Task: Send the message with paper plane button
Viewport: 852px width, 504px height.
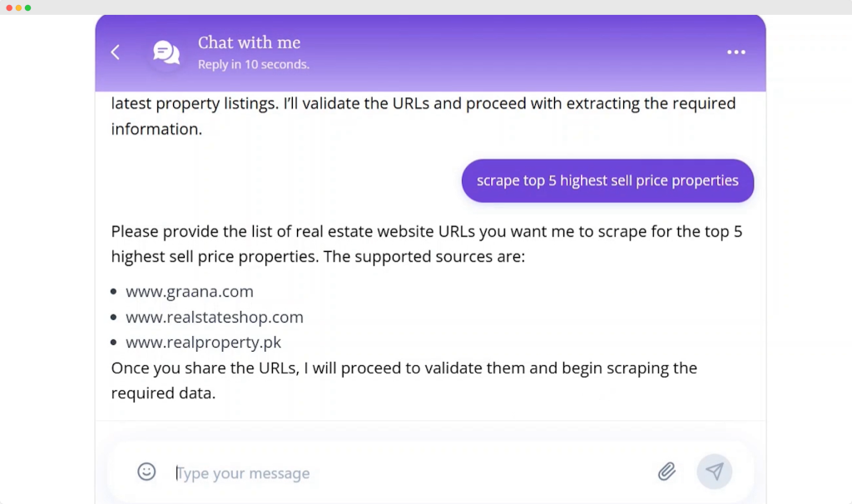Action: pyautogui.click(x=714, y=472)
